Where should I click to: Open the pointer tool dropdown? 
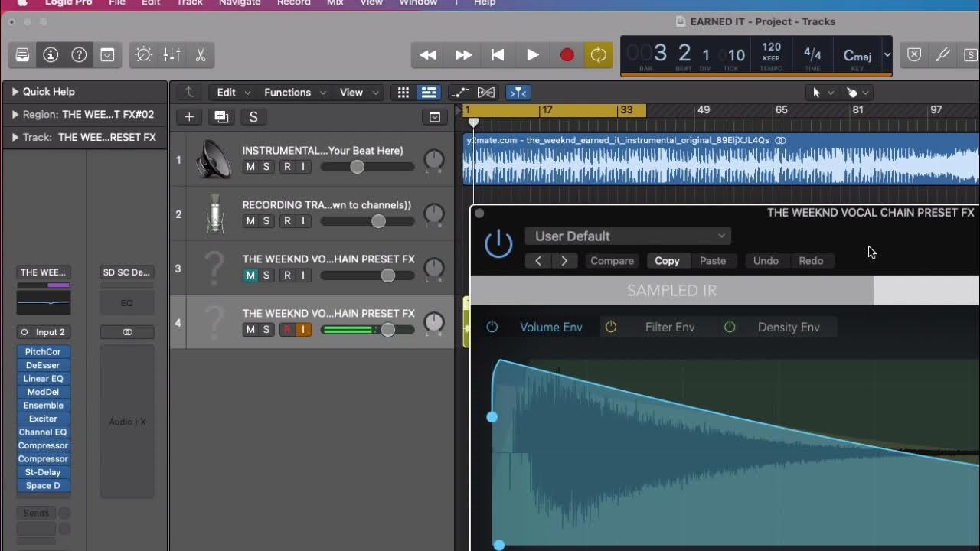click(822, 93)
